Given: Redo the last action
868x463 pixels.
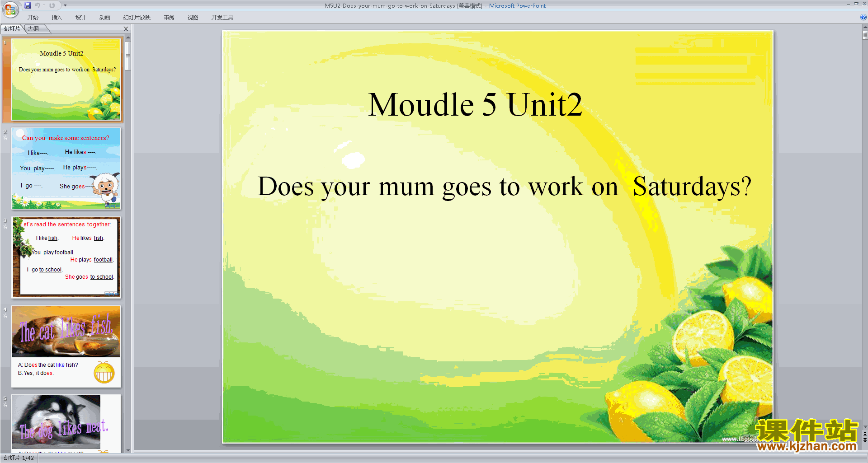Looking at the screenshot, I should (x=52, y=5).
